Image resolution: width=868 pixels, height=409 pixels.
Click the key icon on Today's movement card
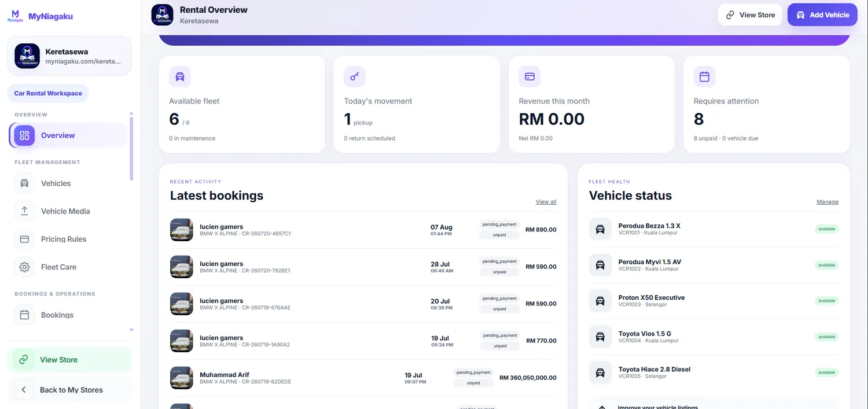(x=355, y=76)
